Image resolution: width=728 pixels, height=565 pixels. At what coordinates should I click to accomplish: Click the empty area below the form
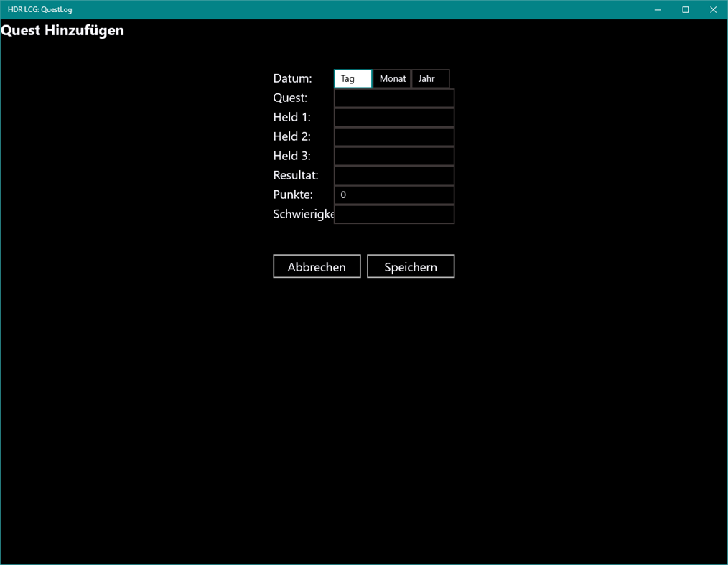359,395
